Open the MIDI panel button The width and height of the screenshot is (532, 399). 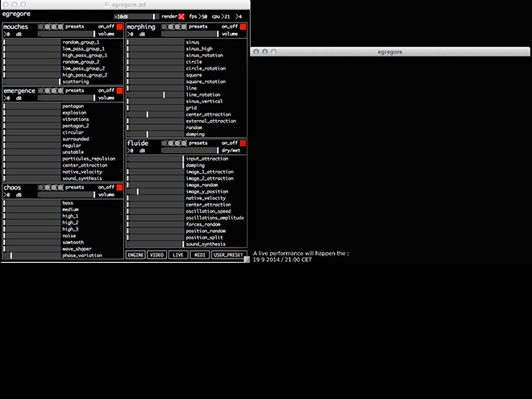200,255
